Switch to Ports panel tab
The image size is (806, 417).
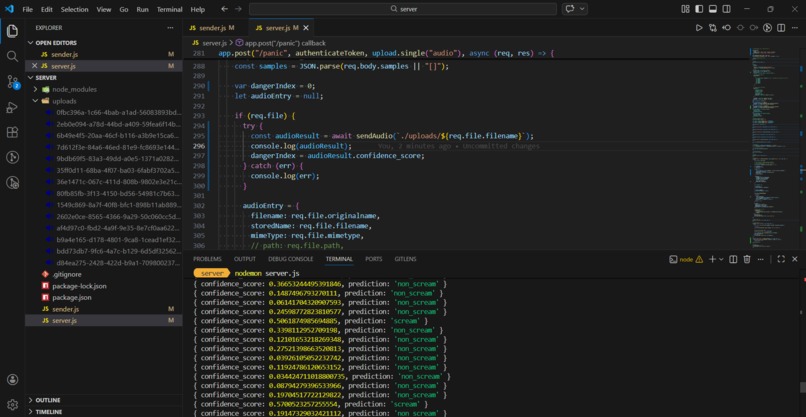pos(374,259)
